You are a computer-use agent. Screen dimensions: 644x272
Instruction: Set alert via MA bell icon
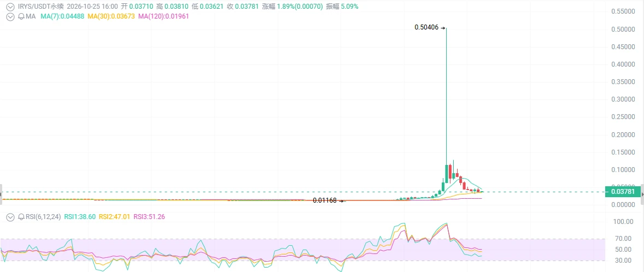click(x=20, y=16)
